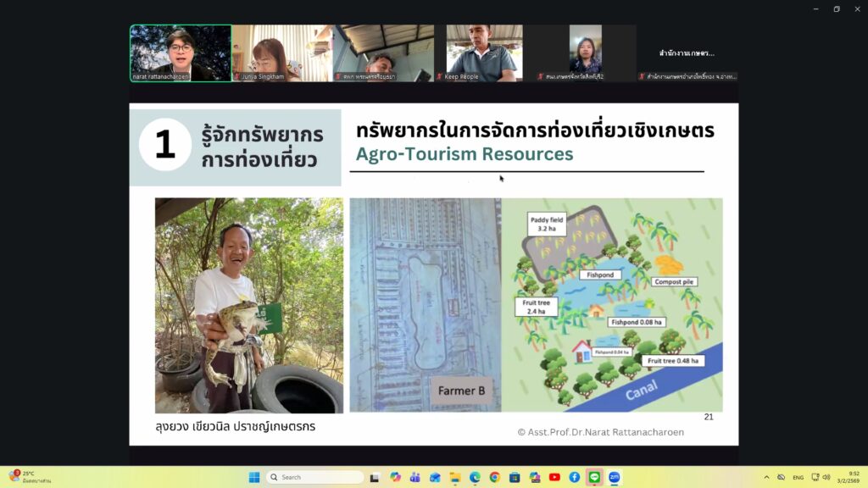Select Junya Singkham's video thumbnail
868x488 pixels.
coord(282,53)
